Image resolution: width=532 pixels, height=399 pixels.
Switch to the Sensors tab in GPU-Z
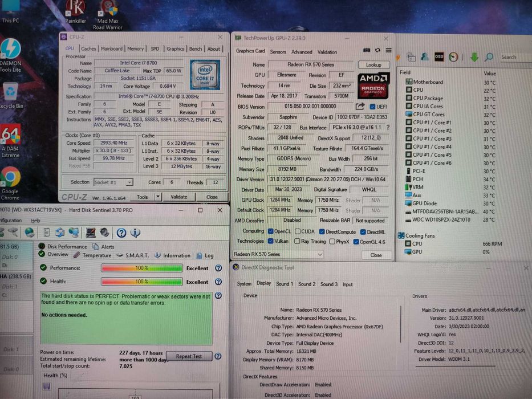pos(278,52)
